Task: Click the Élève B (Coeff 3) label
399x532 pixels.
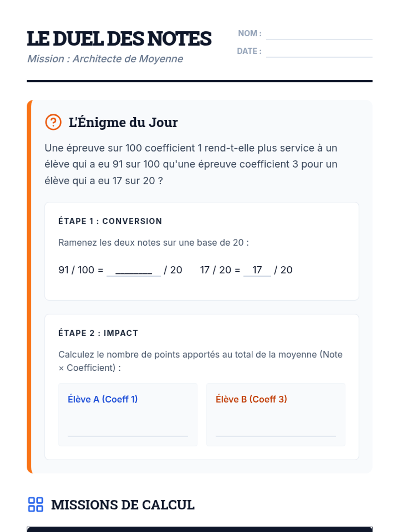Action: [251, 399]
